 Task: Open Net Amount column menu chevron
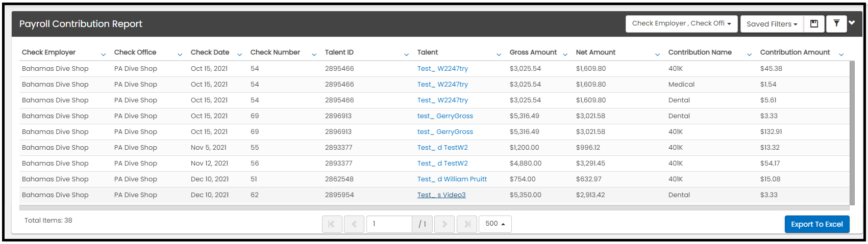(657, 55)
